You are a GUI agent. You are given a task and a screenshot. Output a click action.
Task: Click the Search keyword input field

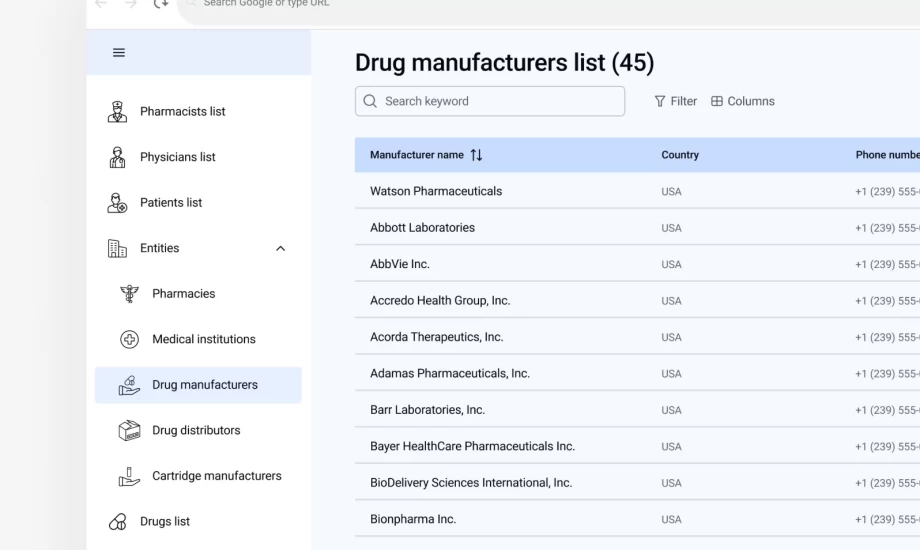490,101
